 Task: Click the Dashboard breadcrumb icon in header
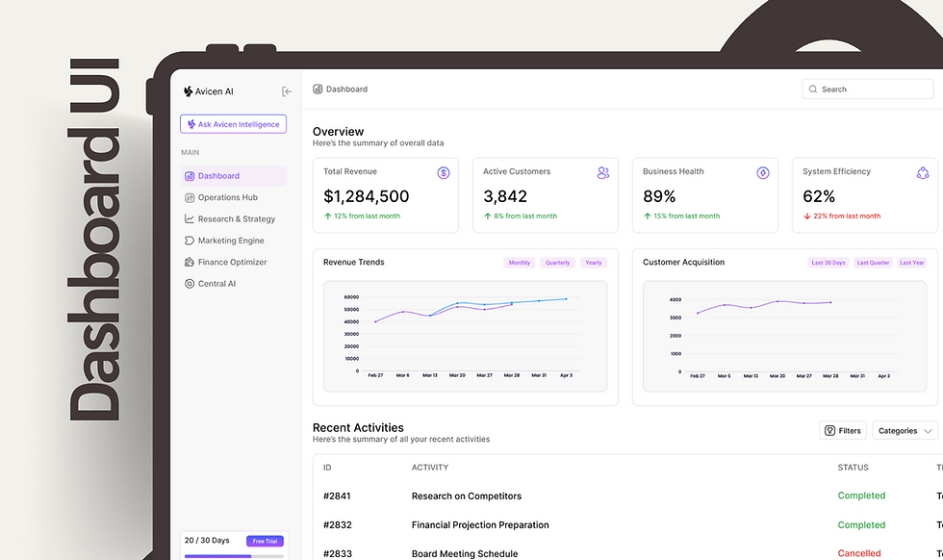pyautogui.click(x=318, y=89)
